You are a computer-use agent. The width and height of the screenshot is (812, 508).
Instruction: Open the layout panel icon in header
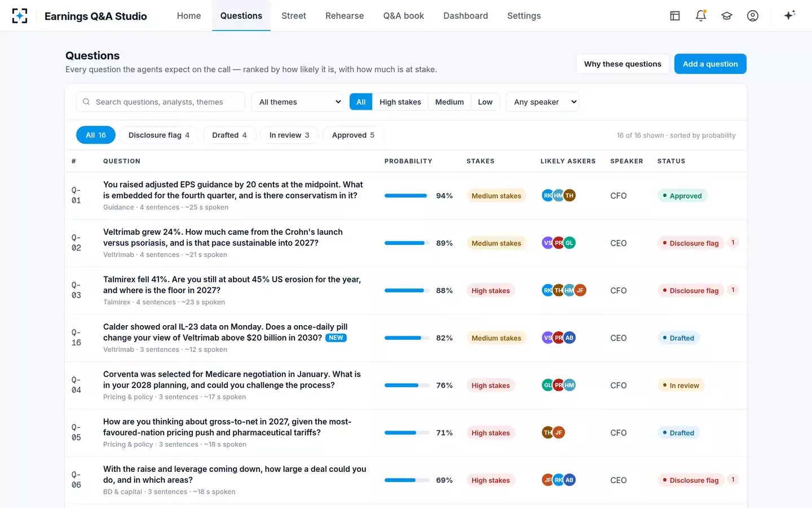675,16
